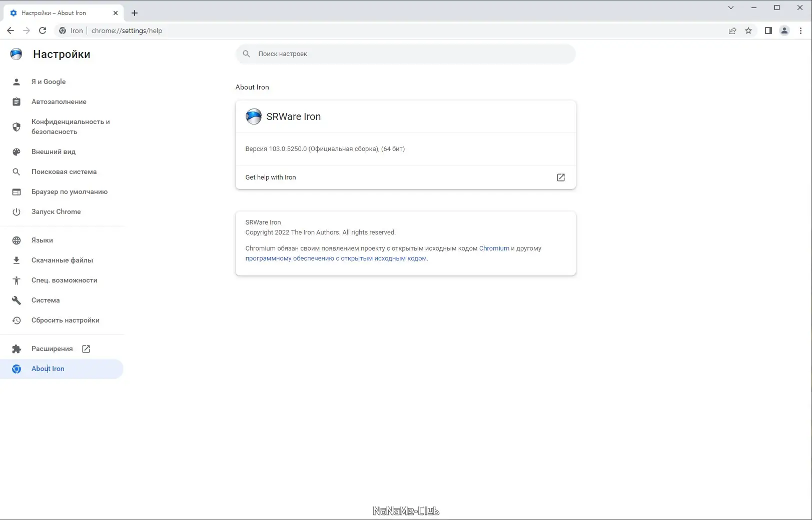
Task: Follow the 'Chromium' hyperlink in the credits
Action: (494, 248)
